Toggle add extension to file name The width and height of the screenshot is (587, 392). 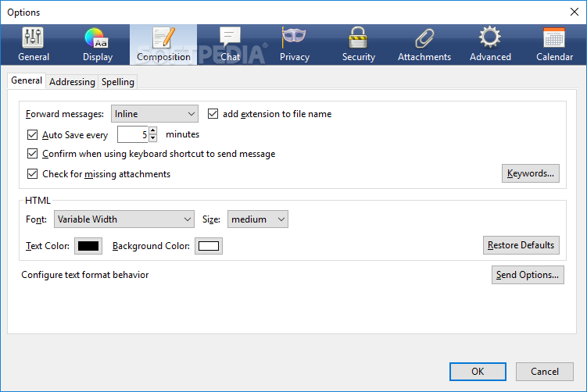click(x=213, y=114)
